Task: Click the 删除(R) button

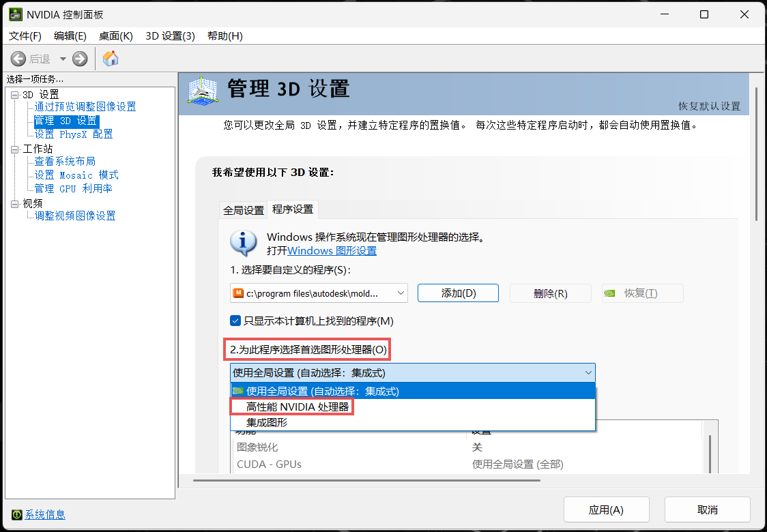Action: coord(550,293)
